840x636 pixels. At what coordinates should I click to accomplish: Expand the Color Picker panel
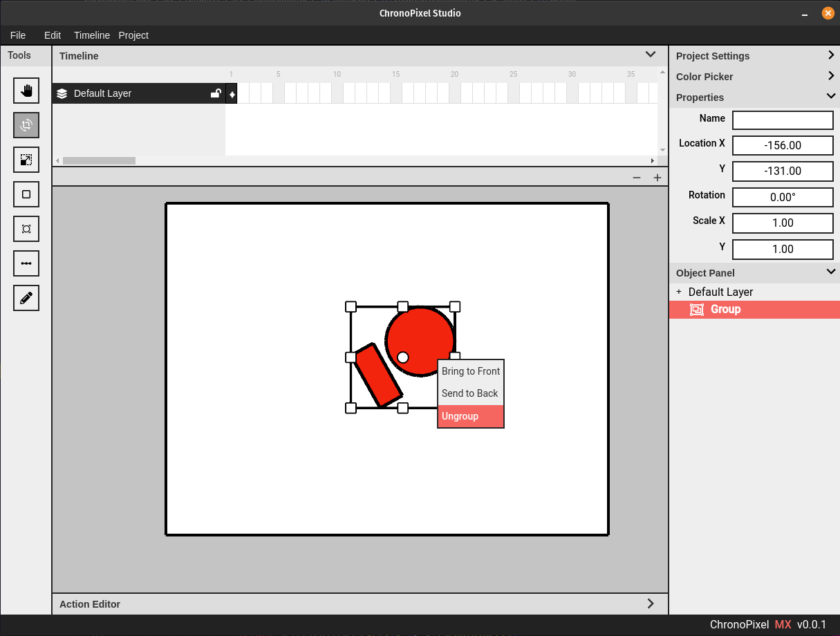click(x=830, y=76)
